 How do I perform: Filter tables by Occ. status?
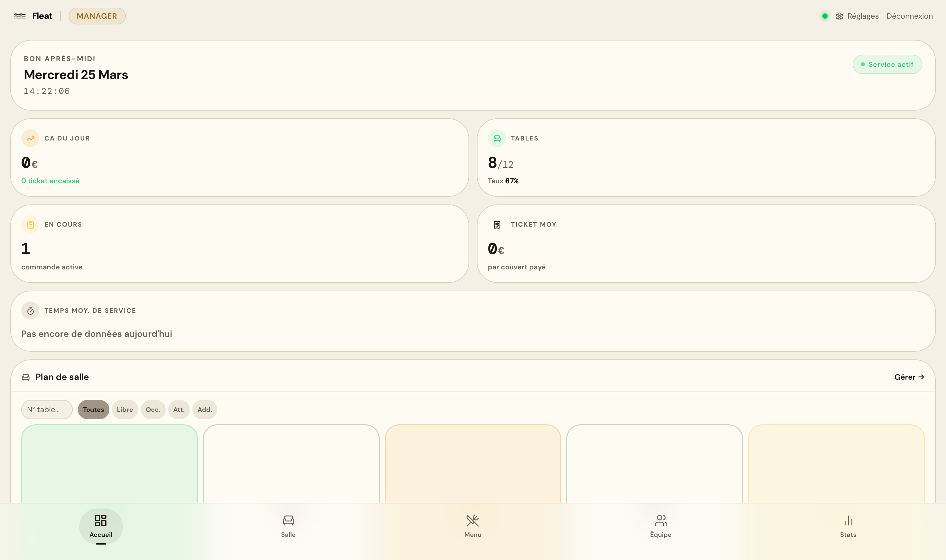(153, 410)
